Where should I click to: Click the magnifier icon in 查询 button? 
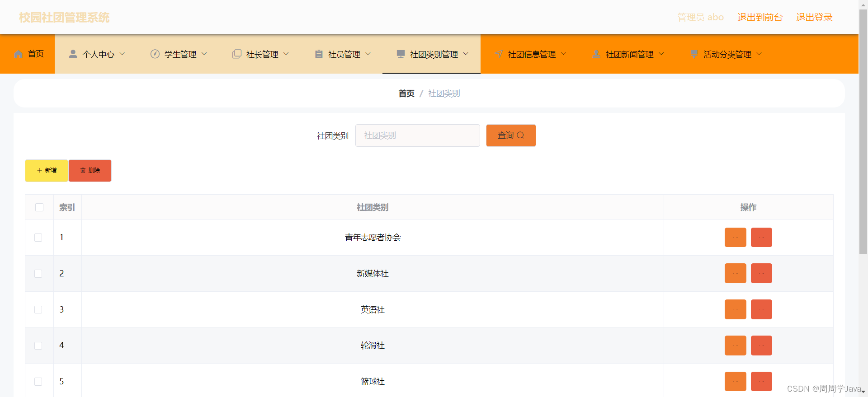click(x=520, y=135)
